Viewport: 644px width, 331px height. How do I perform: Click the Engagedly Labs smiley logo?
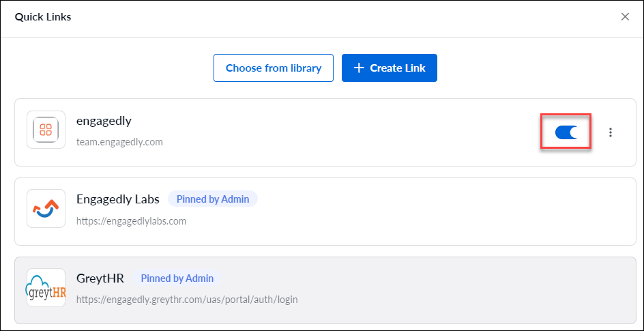click(46, 209)
